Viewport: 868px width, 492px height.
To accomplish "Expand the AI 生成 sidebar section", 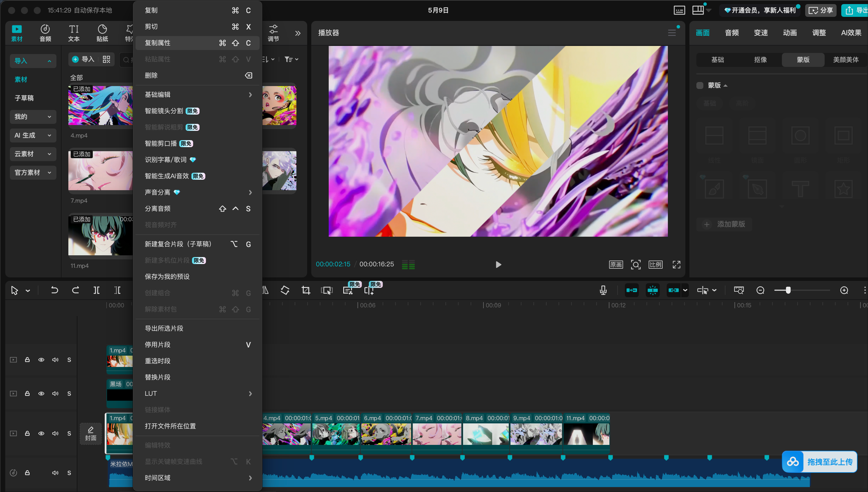I will (33, 135).
